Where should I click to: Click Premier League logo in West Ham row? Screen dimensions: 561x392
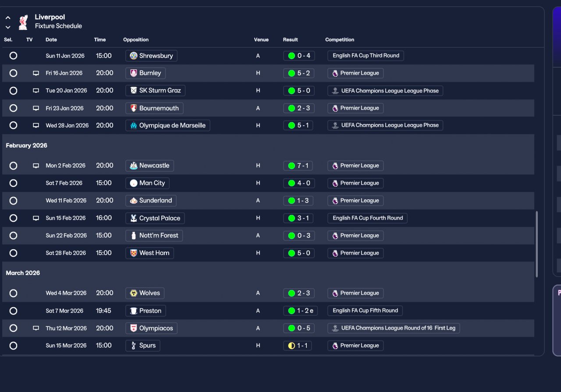(x=335, y=253)
